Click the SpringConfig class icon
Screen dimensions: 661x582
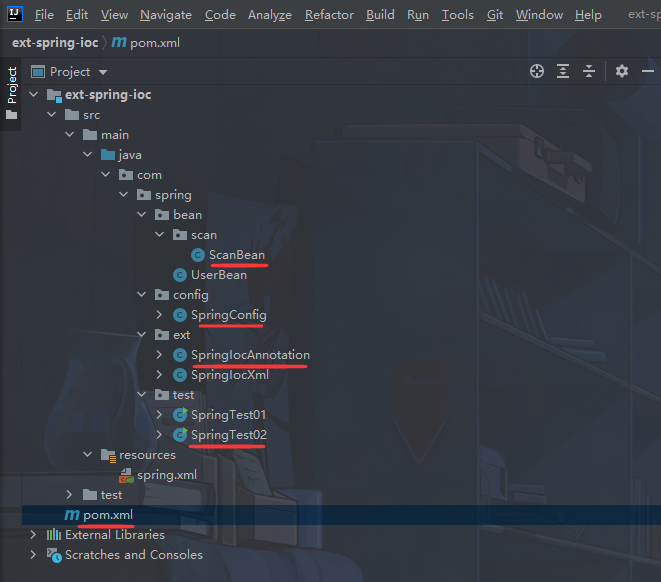(180, 315)
